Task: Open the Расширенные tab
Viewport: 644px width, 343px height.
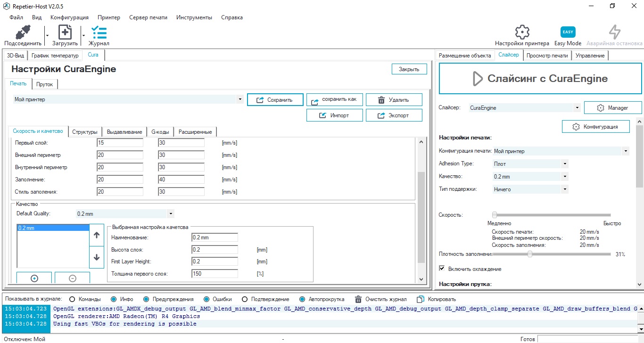Action: 195,132
